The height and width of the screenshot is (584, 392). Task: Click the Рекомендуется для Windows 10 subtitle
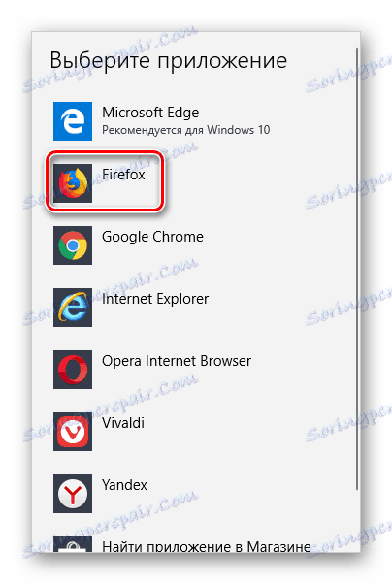(x=186, y=130)
